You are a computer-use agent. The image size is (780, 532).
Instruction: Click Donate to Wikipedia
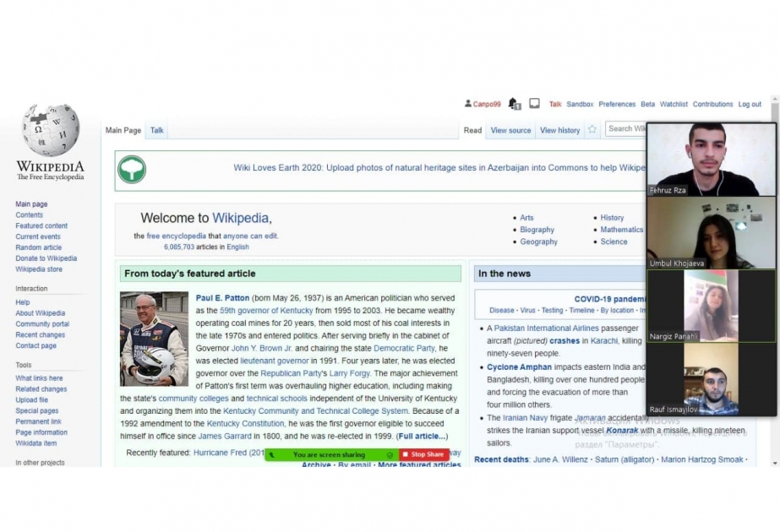pyautogui.click(x=46, y=258)
